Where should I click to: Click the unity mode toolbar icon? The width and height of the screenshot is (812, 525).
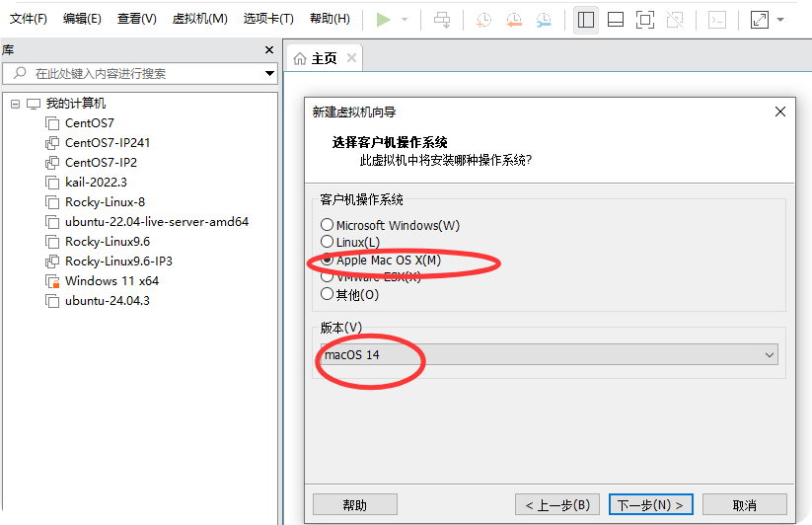pos(675,20)
